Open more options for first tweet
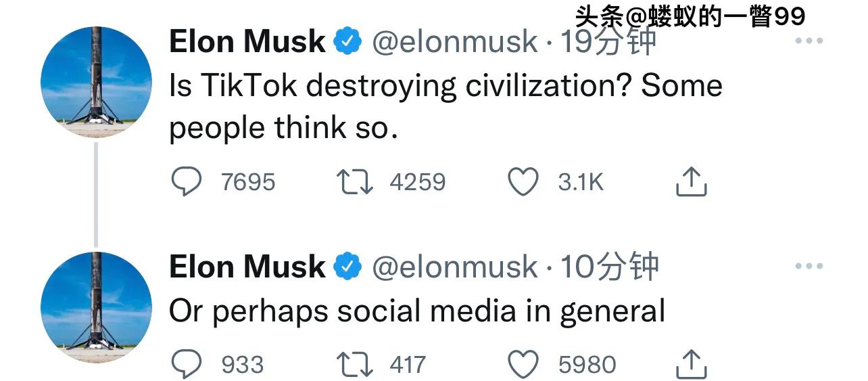868x381 pixels. (x=809, y=41)
